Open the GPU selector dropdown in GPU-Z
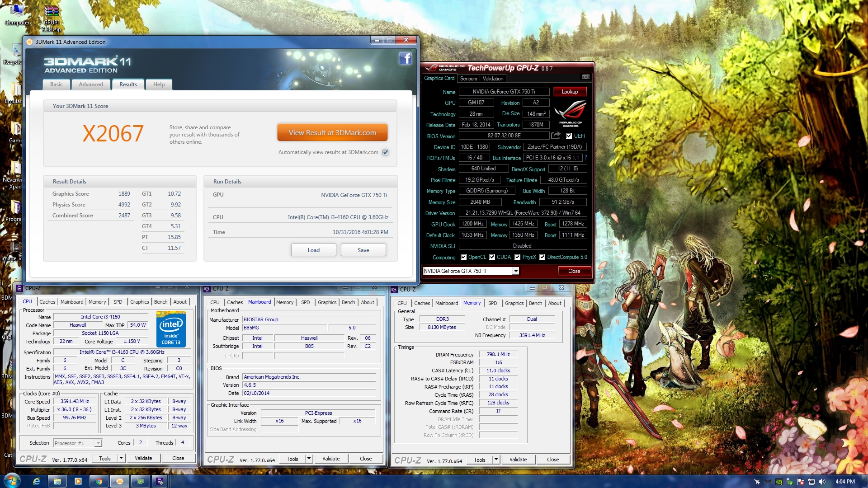The image size is (868, 488). pos(515,271)
